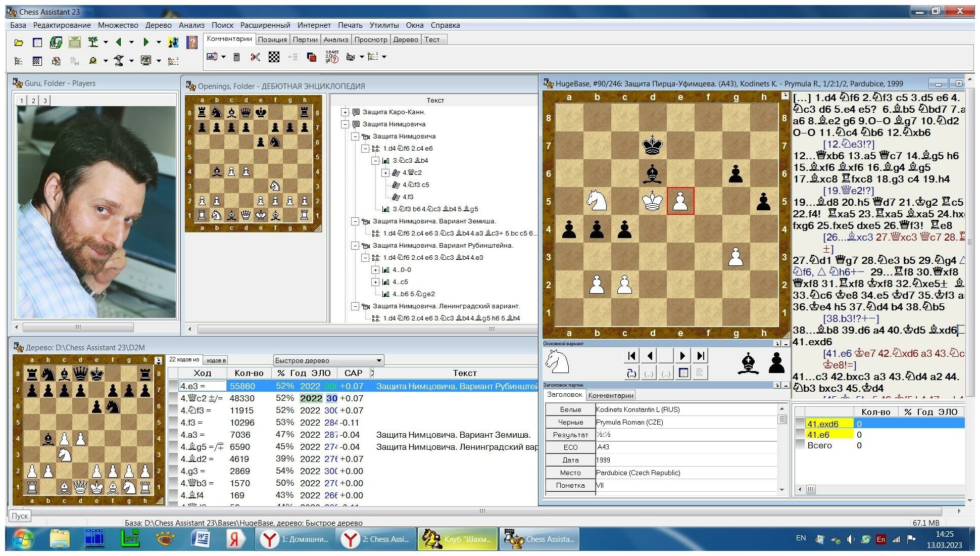The width and height of the screenshot is (980, 556).
Task: Click the purple help book icon
Action: point(192,42)
